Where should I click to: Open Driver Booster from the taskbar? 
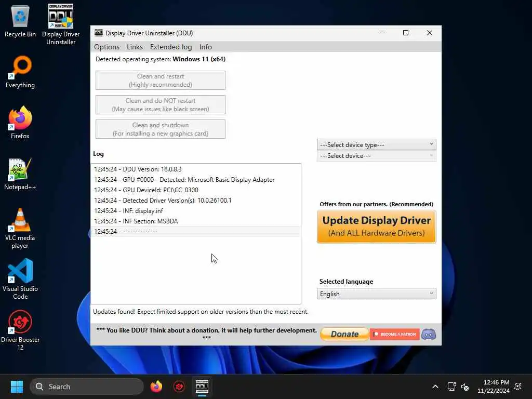click(x=179, y=387)
